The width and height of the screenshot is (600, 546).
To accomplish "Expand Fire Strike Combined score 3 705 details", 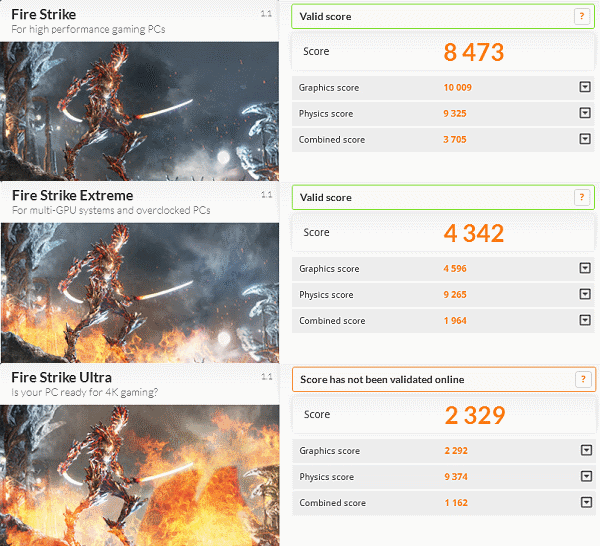I will click(x=585, y=139).
